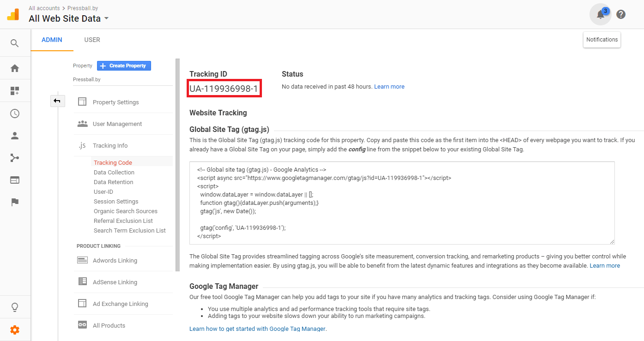This screenshot has height=341, width=644.
Task: Open Customization dashboard icon
Action: (x=15, y=91)
